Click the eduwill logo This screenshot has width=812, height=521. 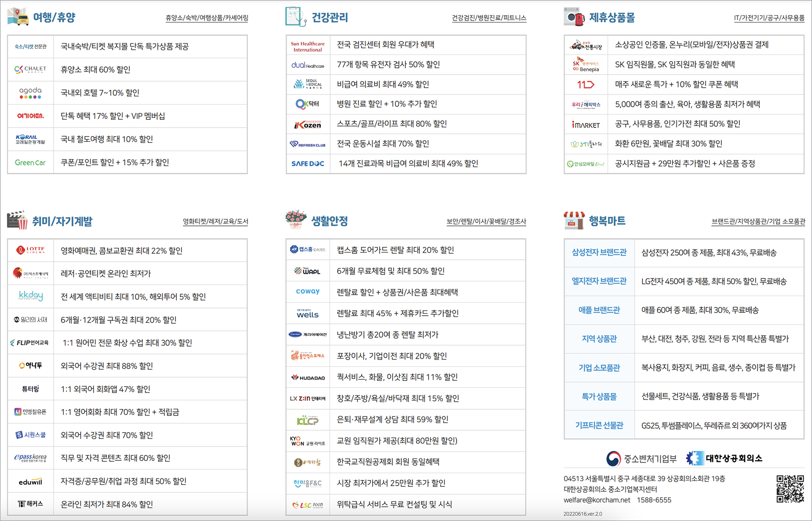point(30,481)
